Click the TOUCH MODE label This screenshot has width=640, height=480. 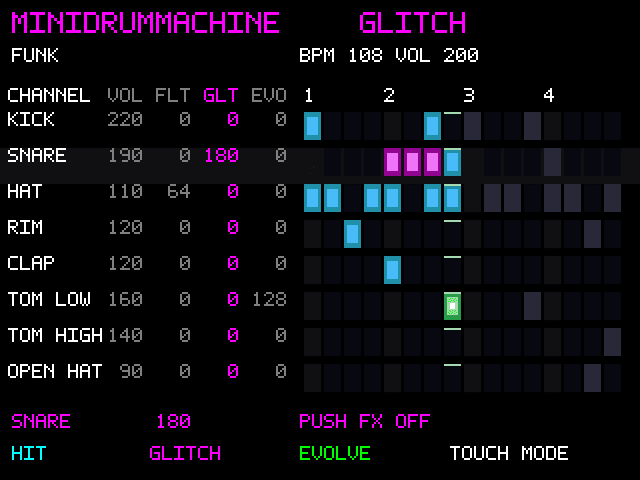509,453
